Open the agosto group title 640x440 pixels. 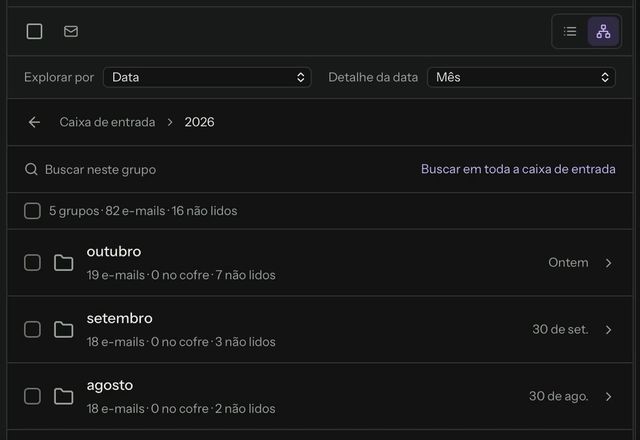[110, 385]
